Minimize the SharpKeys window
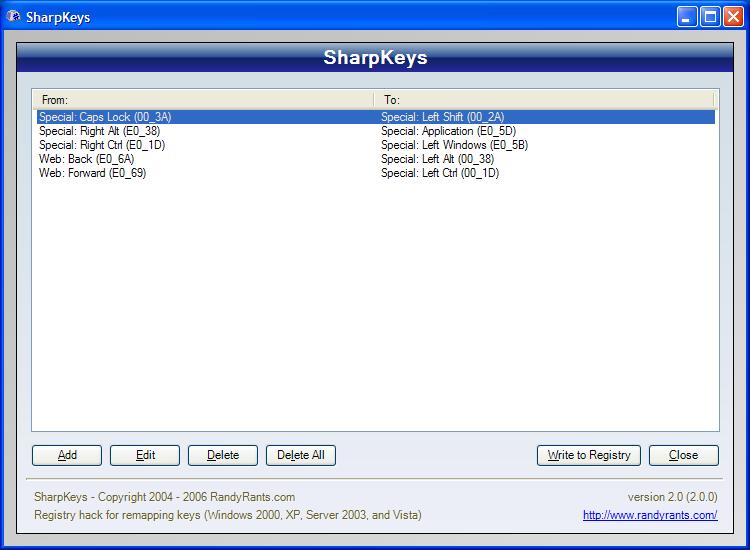The height and width of the screenshot is (550, 750). [687, 17]
